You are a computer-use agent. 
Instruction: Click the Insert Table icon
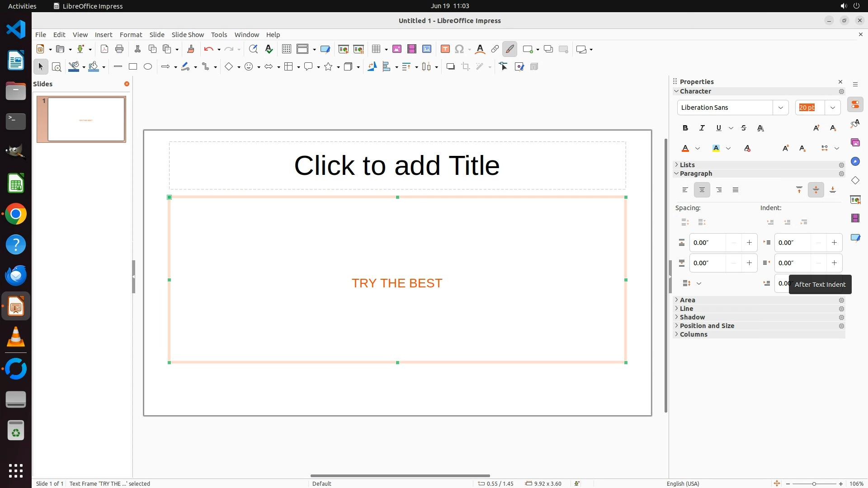(x=376, y=49)
